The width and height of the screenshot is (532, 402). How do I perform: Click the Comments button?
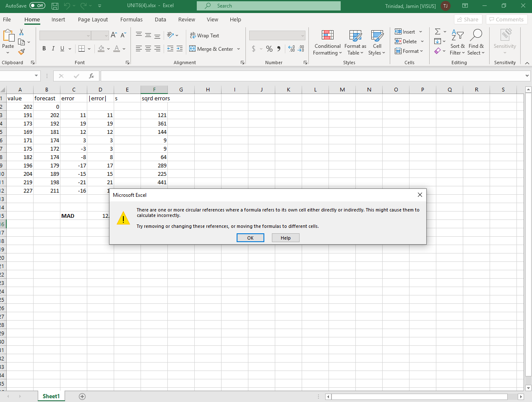click(507, 19)
